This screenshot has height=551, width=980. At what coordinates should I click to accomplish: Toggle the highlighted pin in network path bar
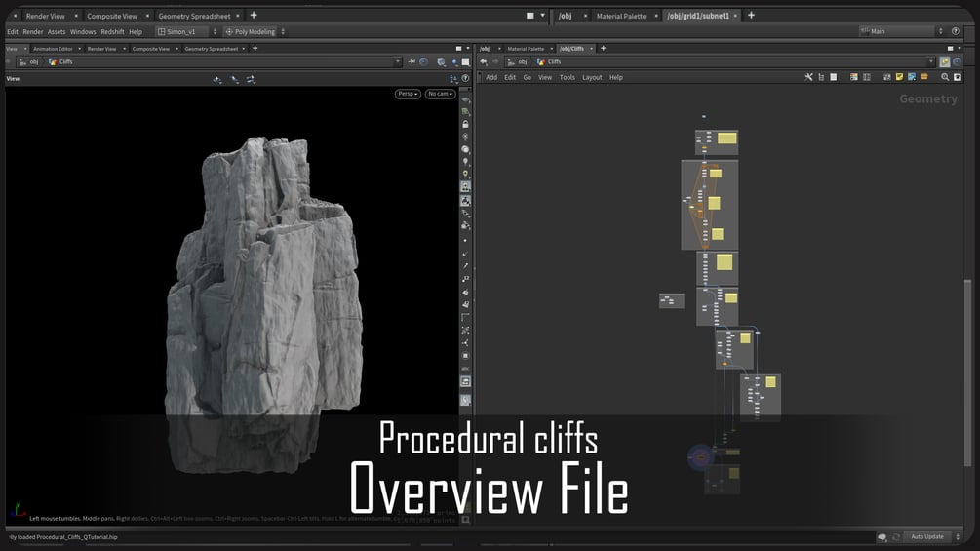(944, 61)
